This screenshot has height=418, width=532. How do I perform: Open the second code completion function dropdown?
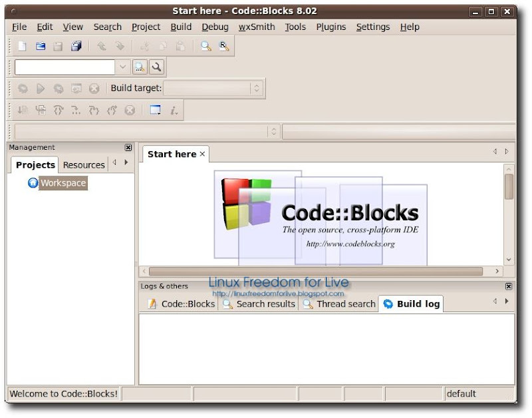tap(398, 132)
